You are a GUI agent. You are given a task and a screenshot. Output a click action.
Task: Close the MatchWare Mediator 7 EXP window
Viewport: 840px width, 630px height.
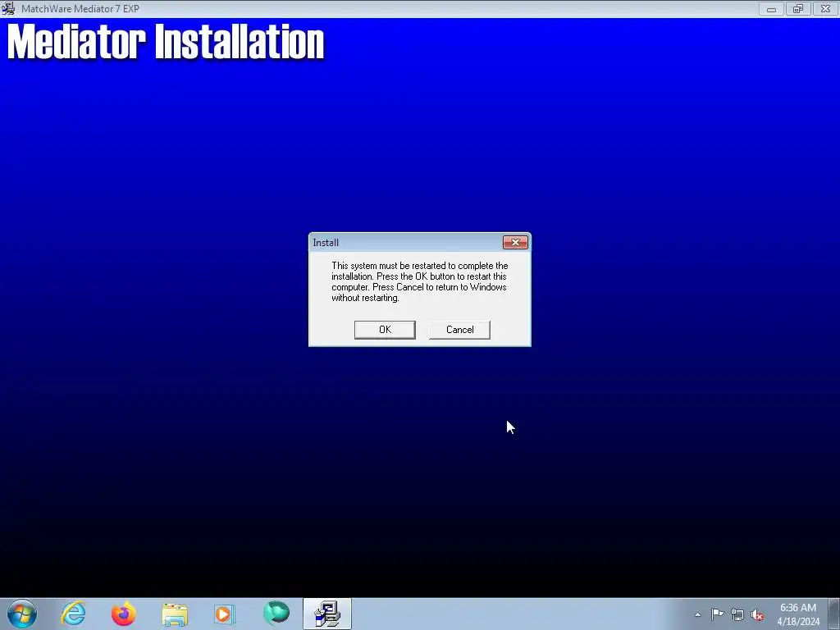[825, 8]
